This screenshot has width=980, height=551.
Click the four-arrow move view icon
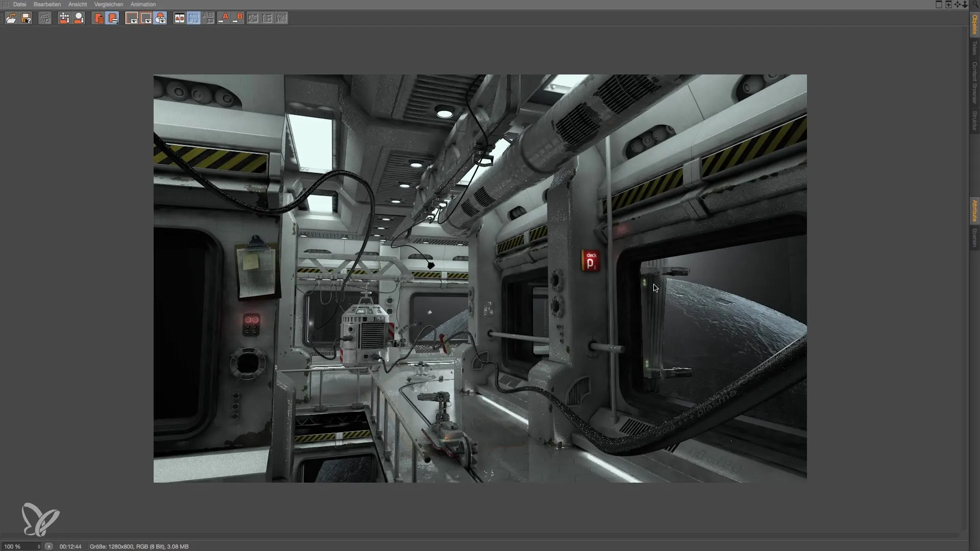tap(958, 4)
